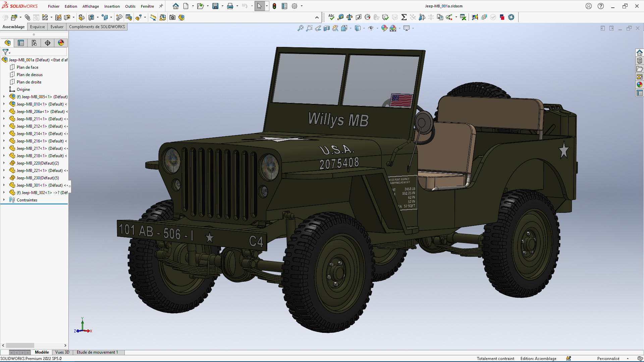Viewport: 644px width, 362px height.
Task: Select Linear Component Pattern tool
Action: coord(45,17)
